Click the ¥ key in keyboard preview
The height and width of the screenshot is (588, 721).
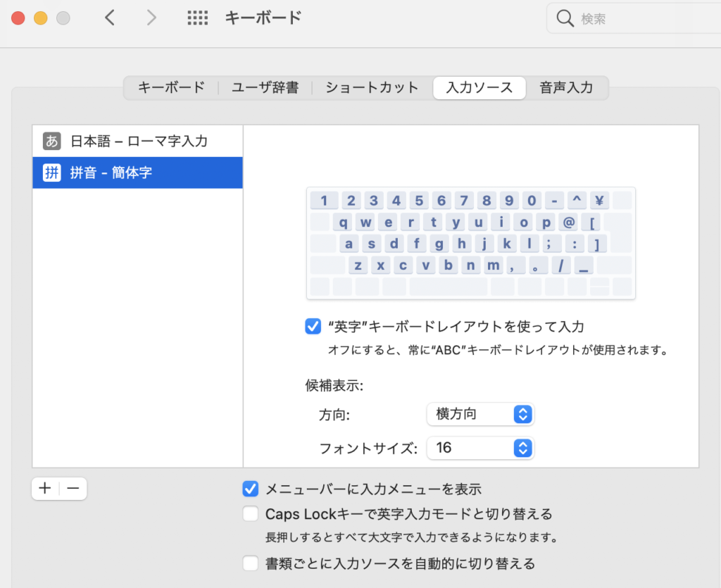click(599, 201)
